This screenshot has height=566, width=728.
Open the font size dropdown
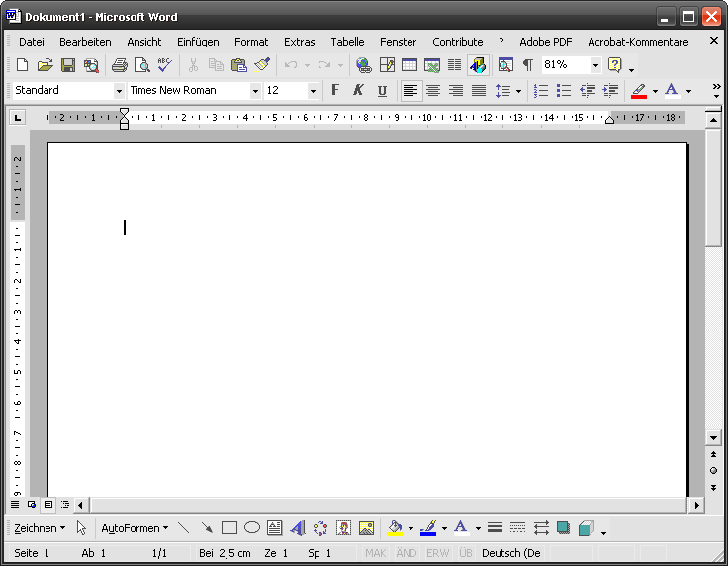(313, 91)
